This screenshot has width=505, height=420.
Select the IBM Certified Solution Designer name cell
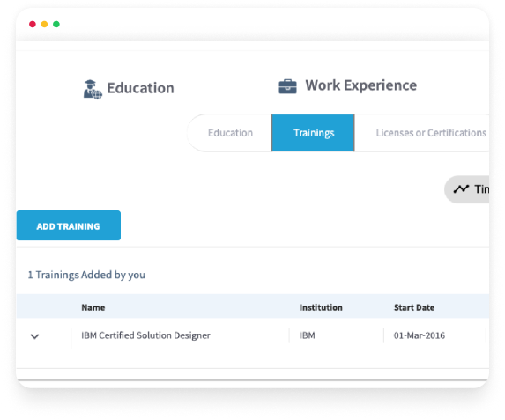(145, 335)
